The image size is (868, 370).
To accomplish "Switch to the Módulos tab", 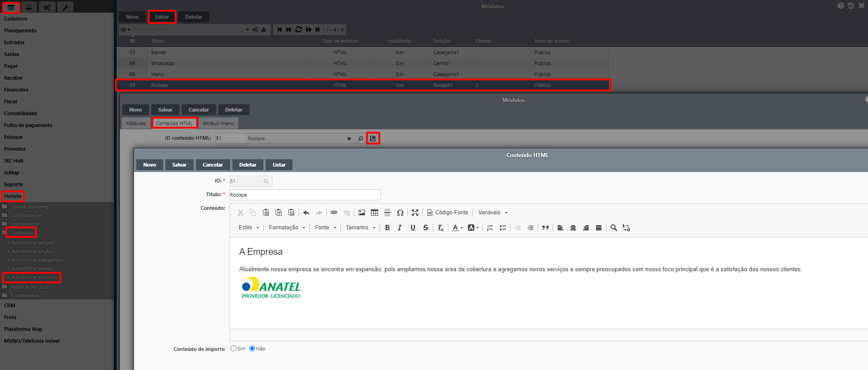I will (x=136, y=123).
